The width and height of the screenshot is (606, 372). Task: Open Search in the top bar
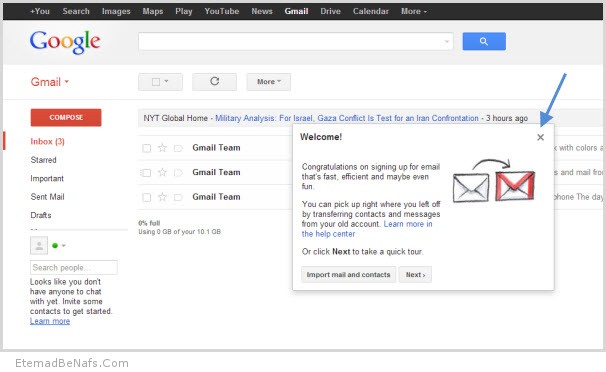pos(76,11)
